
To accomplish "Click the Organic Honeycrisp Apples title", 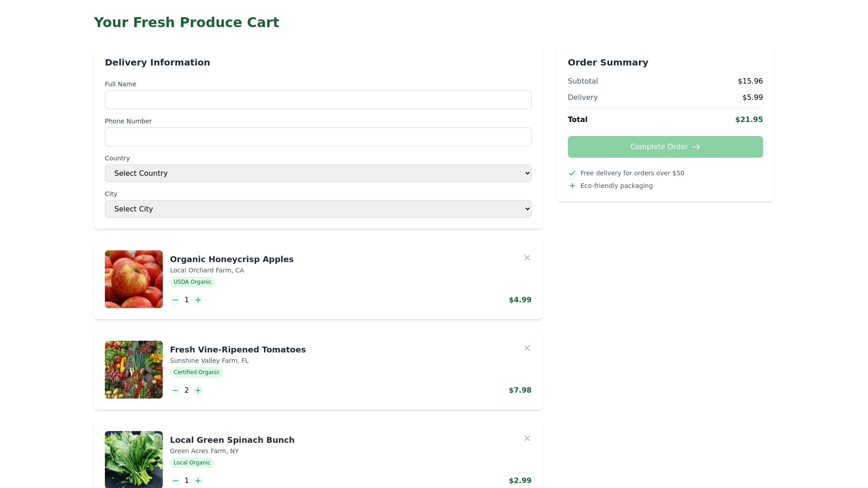I will pos(231,259).
